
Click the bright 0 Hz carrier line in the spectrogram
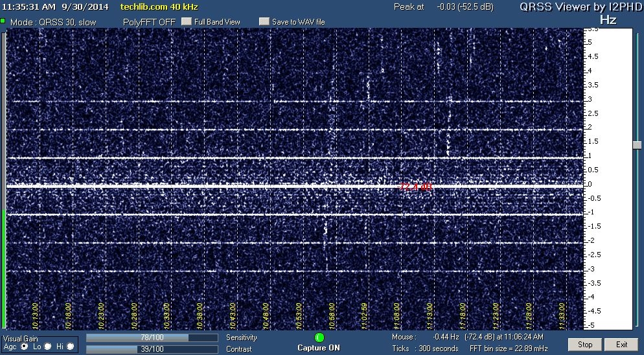[x=194, y=187]
